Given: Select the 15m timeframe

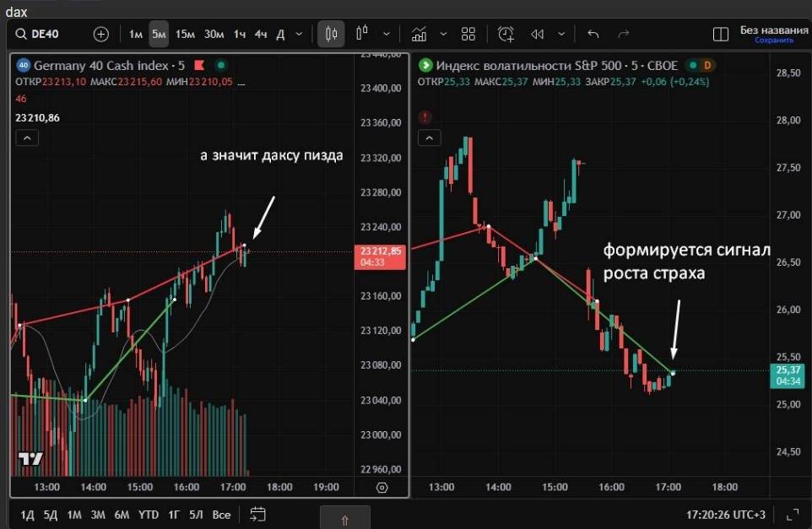Looking at the screenshot, I should point(185,35).
